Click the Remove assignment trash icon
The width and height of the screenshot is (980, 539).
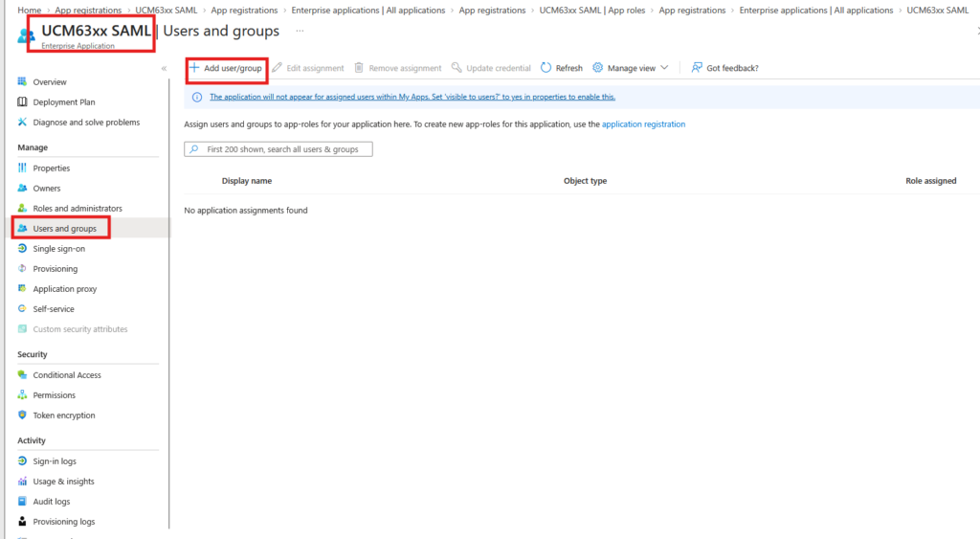(x=359, y=68)
